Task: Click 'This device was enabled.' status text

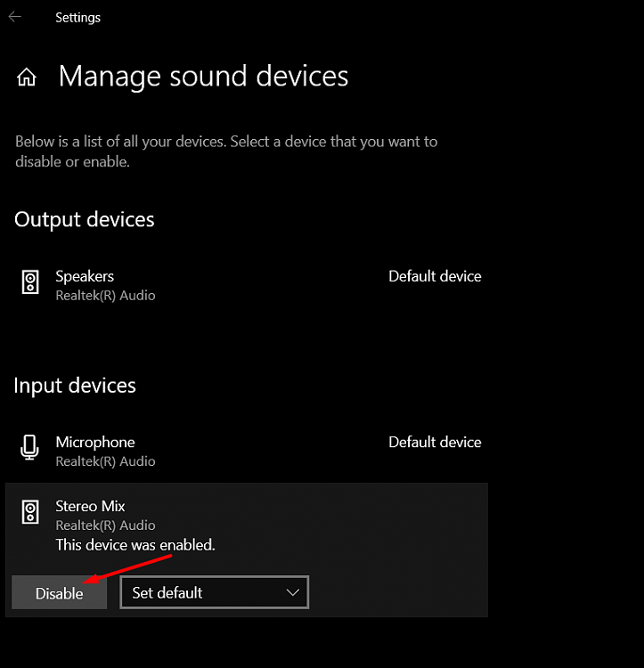Action: (x=135, y=545)
